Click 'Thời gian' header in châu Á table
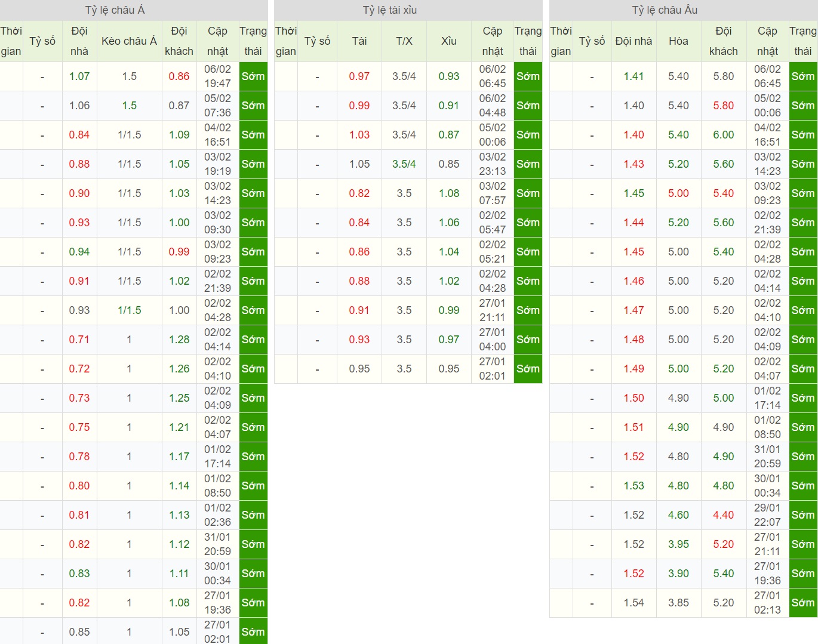The height and width of the screenshot is (644, 818). click(x=11, y=41)
